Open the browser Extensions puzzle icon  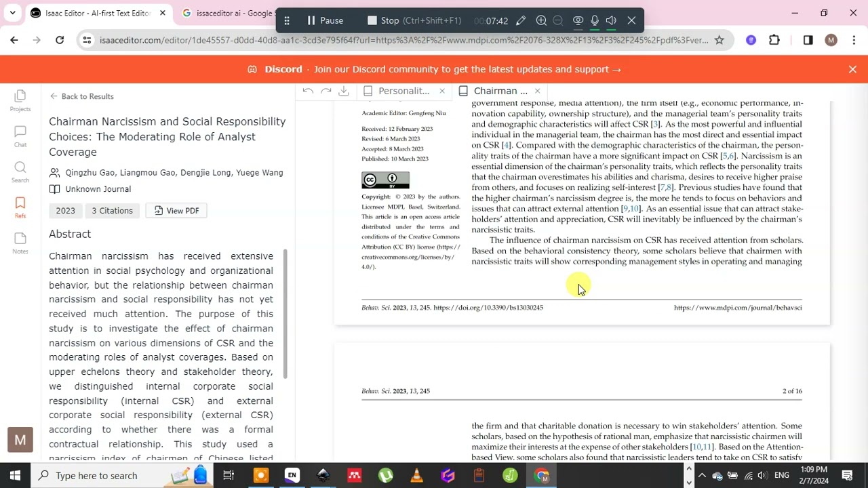pos(774,40)
